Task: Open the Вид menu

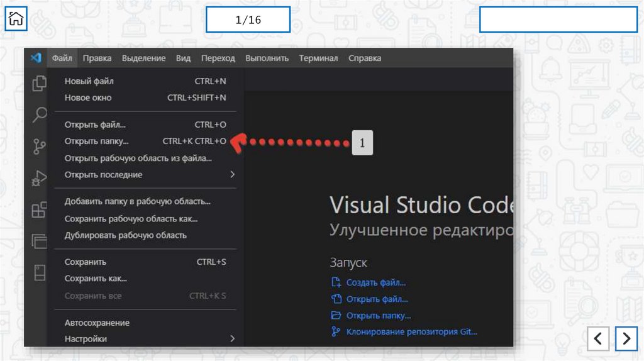Action: point(183,58)
